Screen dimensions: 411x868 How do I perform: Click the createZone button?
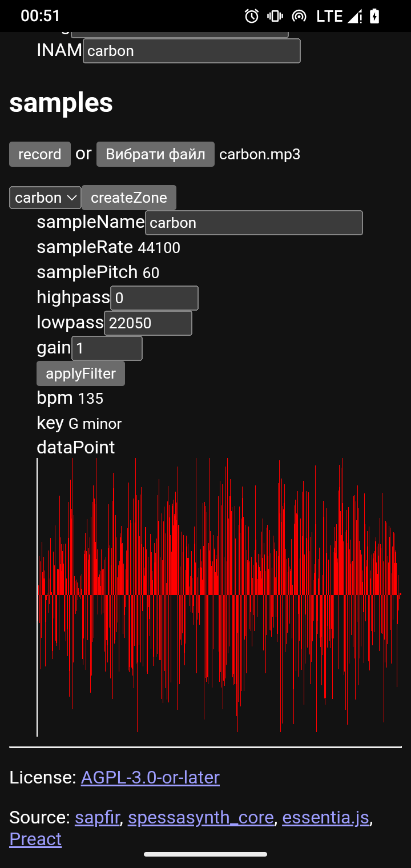coord(128,198)
